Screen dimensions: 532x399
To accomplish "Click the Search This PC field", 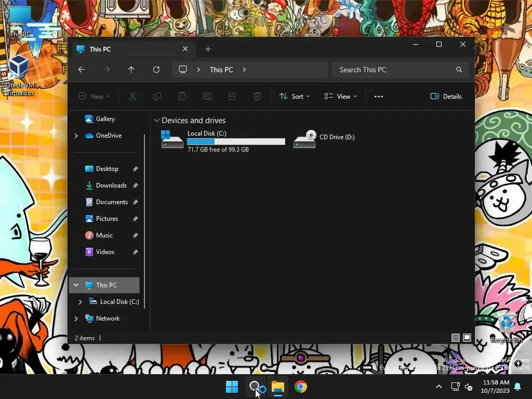I will point(401,70).
